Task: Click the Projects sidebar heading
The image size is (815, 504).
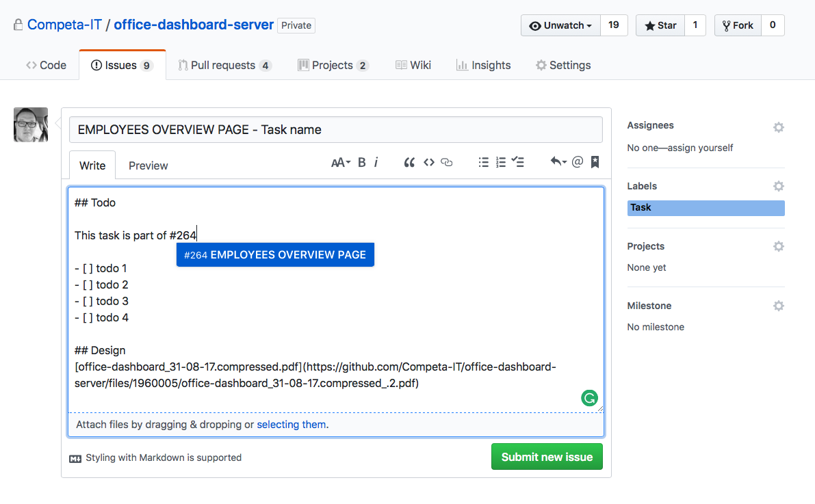Action: [x=645, y=246]
